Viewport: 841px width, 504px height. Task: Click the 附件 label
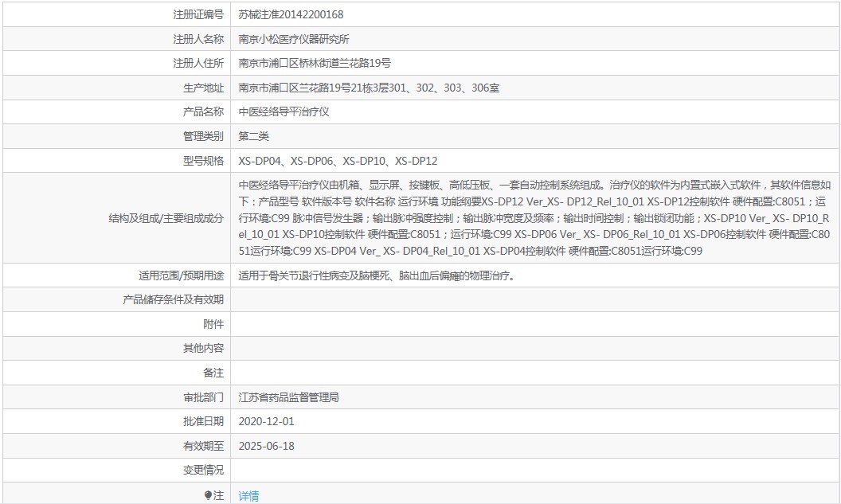[x=213, y=324]
